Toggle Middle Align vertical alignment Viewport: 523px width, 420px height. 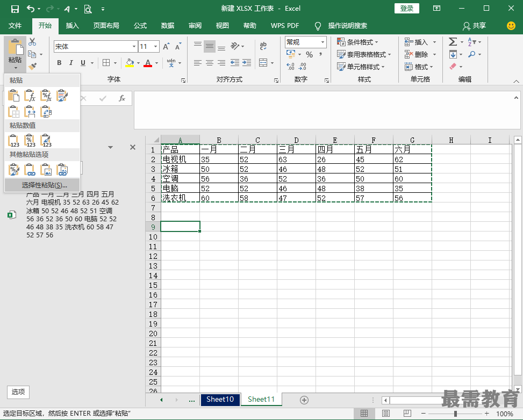(210, 46)
